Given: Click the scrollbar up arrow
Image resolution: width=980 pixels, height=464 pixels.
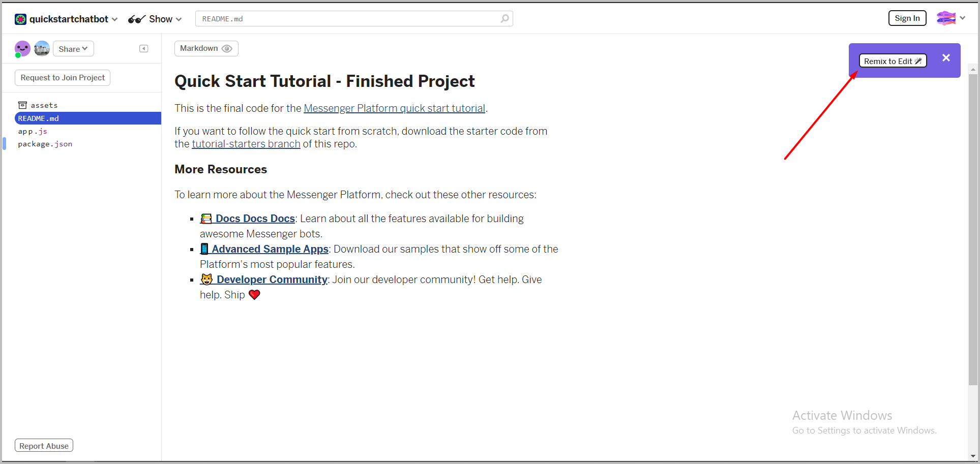Looking at the screenshot, I should pos(973,69).
